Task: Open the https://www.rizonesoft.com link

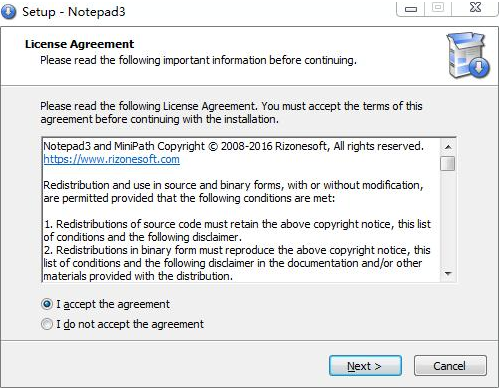Action: click(x=112, y=159)
